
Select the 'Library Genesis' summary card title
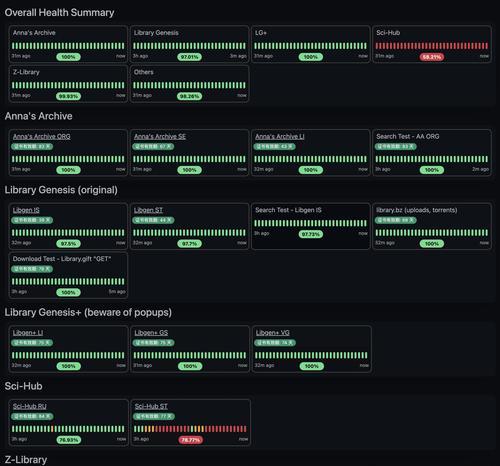coord(156,33)
